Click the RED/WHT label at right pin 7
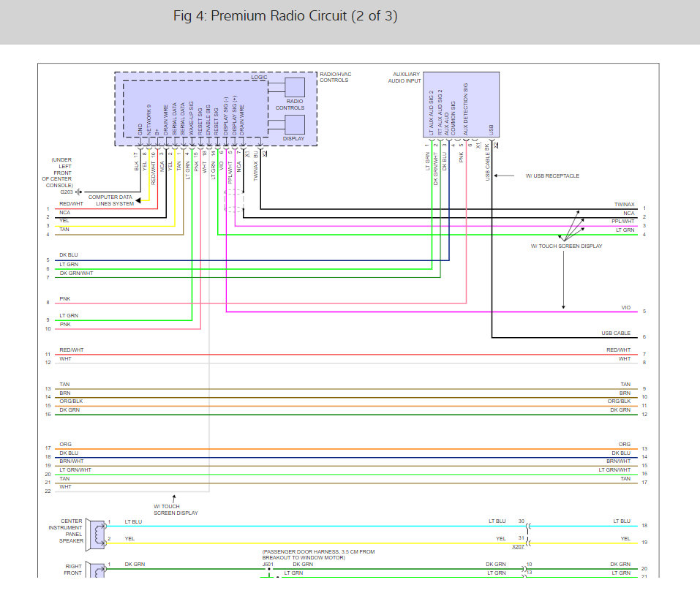Screen dimensions: 700x596 point(618,350)
